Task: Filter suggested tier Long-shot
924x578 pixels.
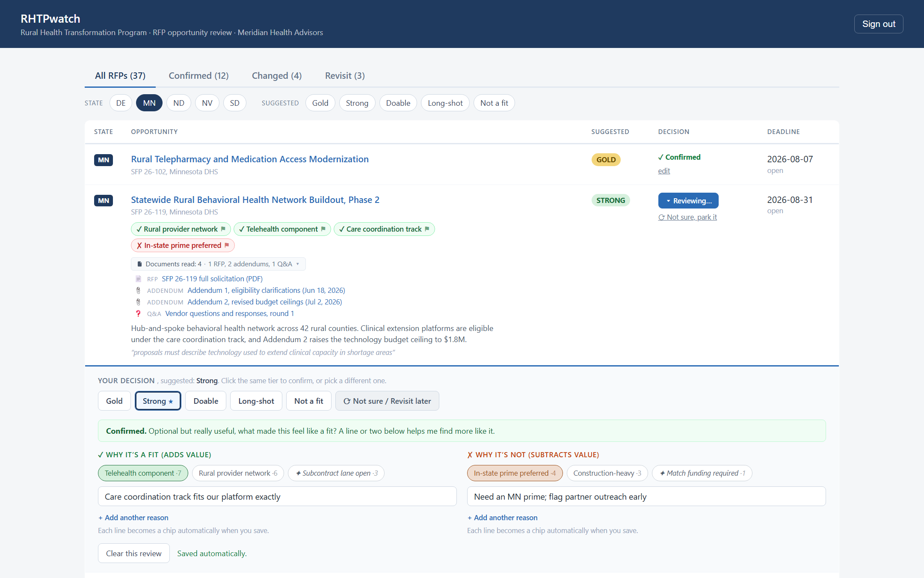Action: (445, 103)
